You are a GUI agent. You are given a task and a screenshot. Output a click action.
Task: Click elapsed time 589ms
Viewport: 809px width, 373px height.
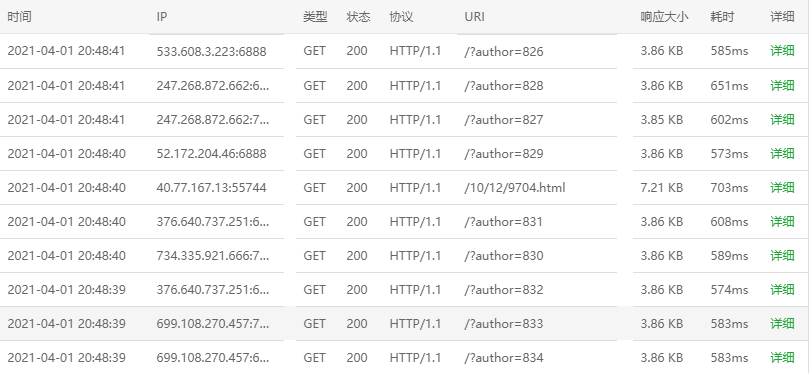click(729, 255)
